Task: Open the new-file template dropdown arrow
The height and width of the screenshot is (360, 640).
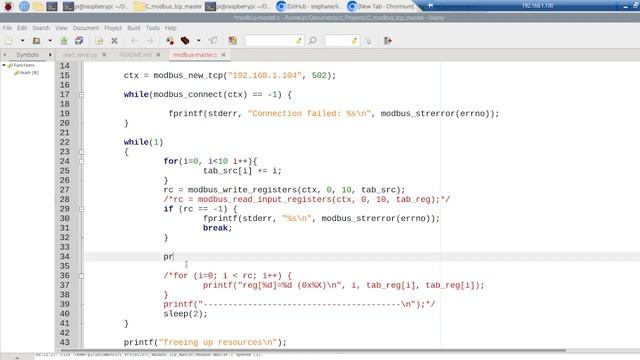Action: [22, 41]
